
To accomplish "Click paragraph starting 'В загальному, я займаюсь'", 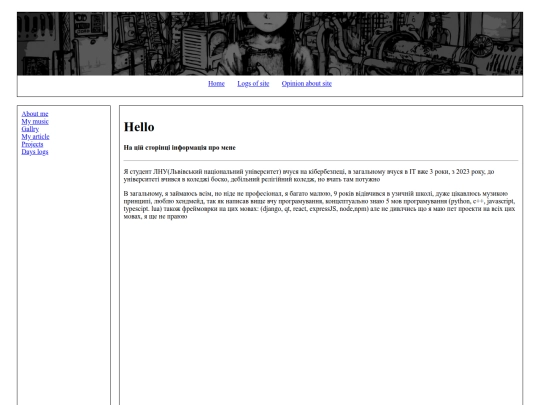I will (320, 205).
